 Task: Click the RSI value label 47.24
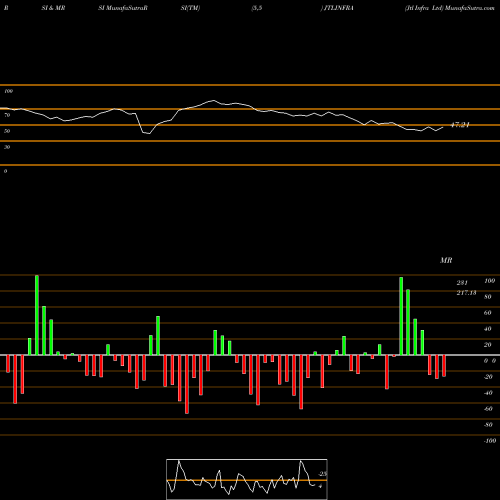click(x=460, y=125)
